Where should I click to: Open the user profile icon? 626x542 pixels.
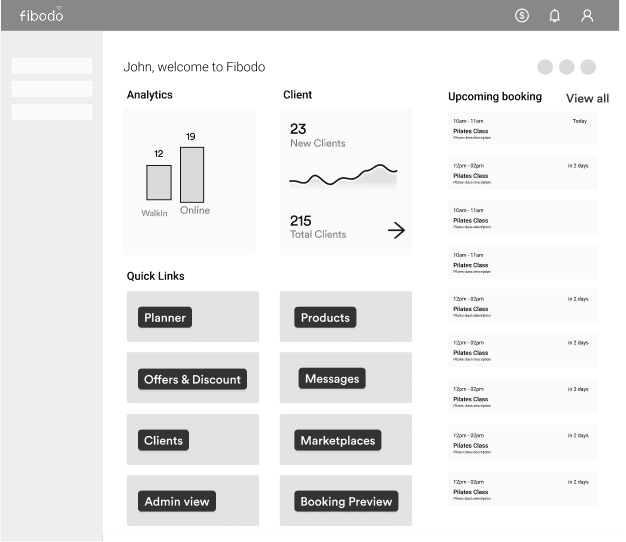click(587, 16)
